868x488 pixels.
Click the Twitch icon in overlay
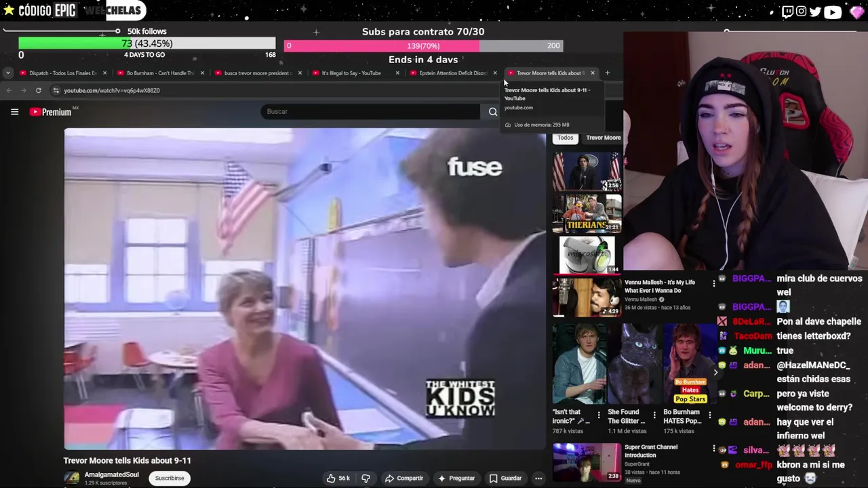point(787,12)
